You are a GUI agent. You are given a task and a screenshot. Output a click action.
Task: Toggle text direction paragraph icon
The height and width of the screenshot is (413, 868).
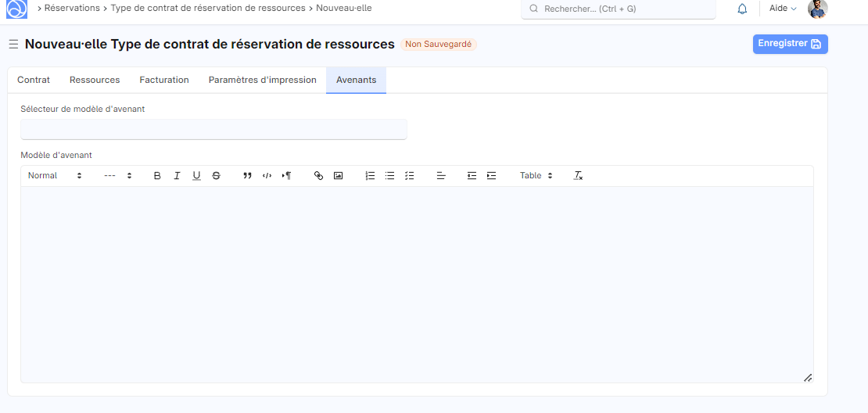click(286, 175)
